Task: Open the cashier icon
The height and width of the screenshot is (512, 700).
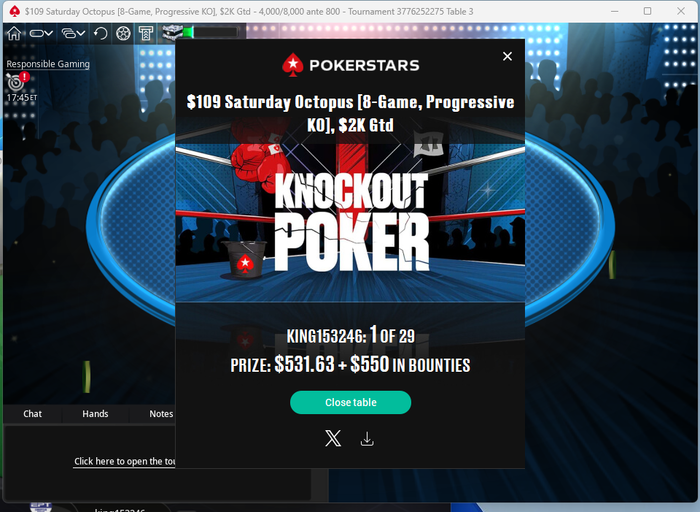Action: click(x=146, y=33)
